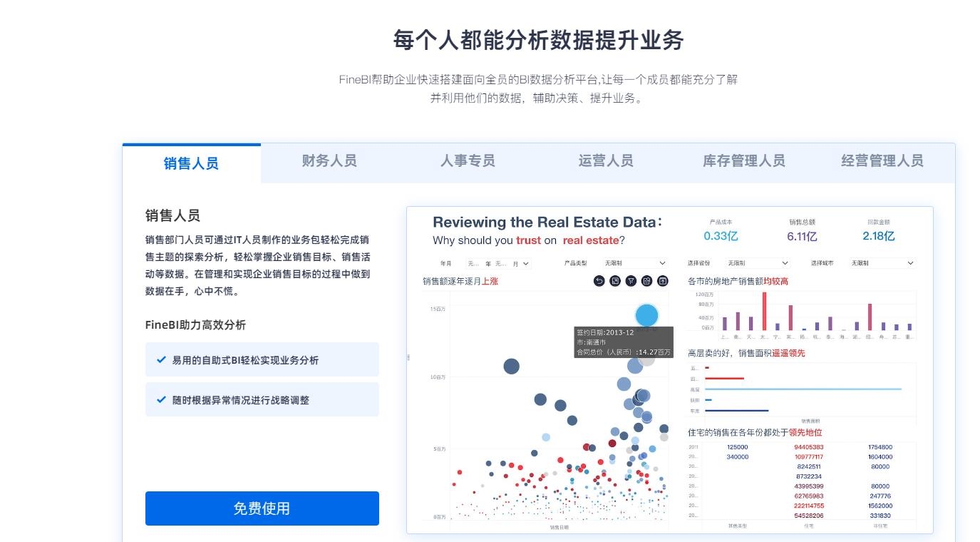Select the 销售人员 tab
The width and height of the screenshot is (980, 542).
[191, 163]
